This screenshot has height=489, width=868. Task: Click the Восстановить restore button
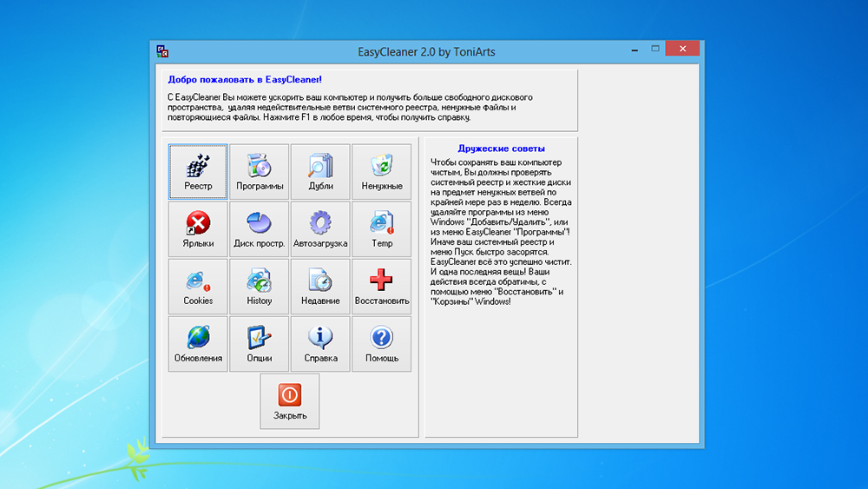pyautogui.click(x=381, y=287)
